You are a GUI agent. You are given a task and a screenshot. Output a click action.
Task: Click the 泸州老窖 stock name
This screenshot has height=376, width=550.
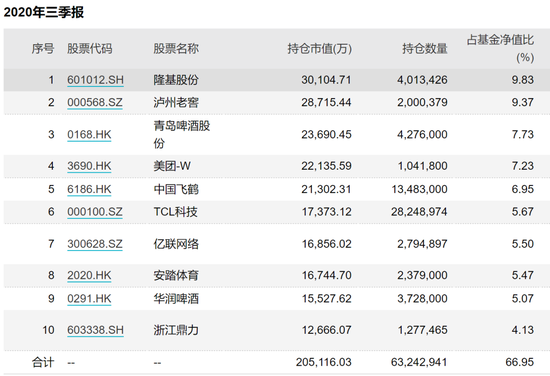[x=176, y=102]
